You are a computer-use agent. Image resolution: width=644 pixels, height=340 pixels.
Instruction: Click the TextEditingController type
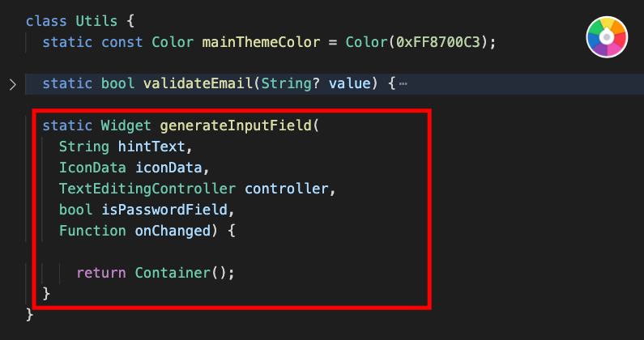[x=147, y=189]
